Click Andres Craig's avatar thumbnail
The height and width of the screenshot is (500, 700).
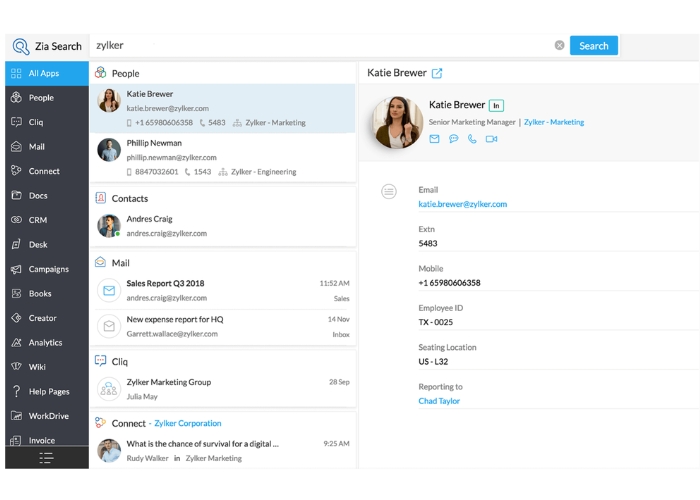coord(109,226)
